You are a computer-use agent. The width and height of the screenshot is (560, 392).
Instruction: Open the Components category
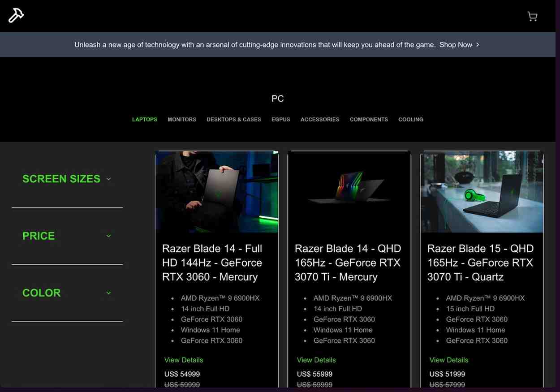point(369,120)
